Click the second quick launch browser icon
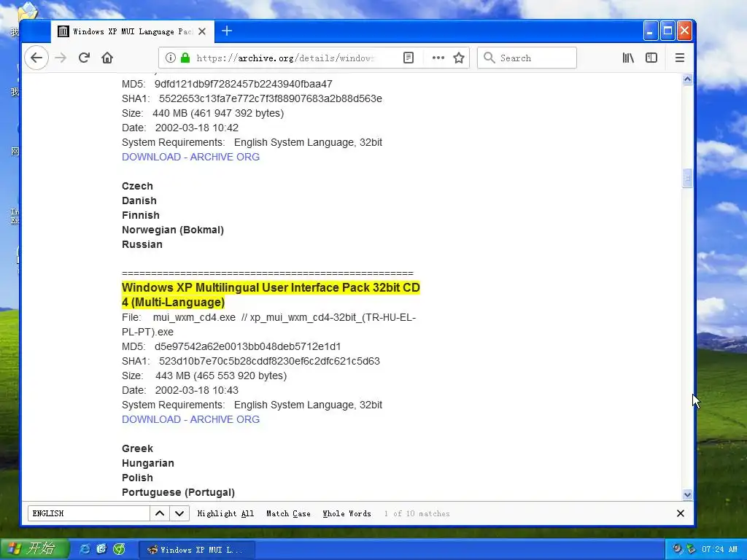747x560 pixels. [101, 550]
